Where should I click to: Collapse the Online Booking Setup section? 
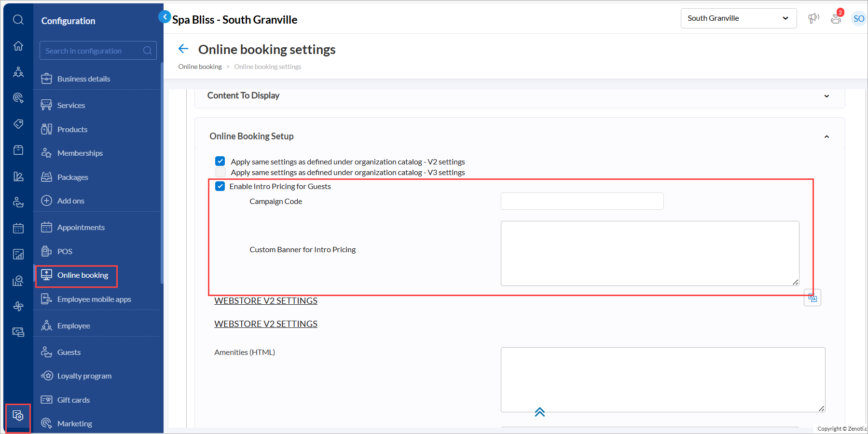[827, 136]
